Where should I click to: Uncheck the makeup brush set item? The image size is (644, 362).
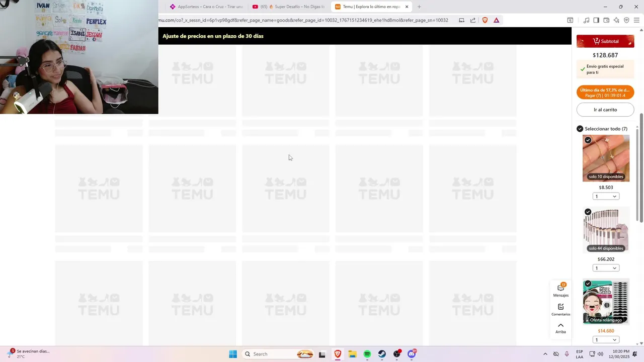click(x=588, y=212)
